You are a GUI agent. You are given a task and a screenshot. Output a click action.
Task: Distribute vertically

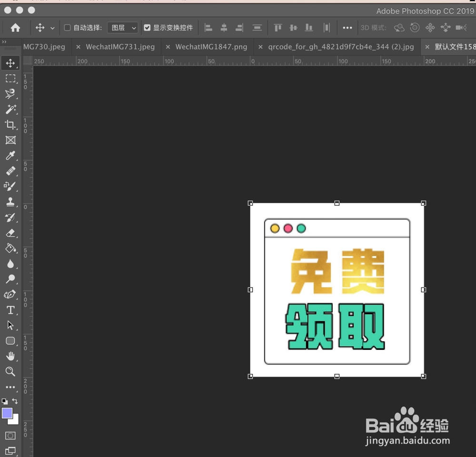click(x=257, y=28)
